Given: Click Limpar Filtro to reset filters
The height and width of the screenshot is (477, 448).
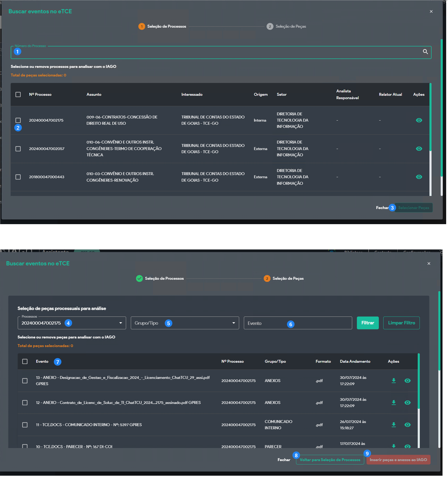Looking at the screenshot, I should point(401,323).
